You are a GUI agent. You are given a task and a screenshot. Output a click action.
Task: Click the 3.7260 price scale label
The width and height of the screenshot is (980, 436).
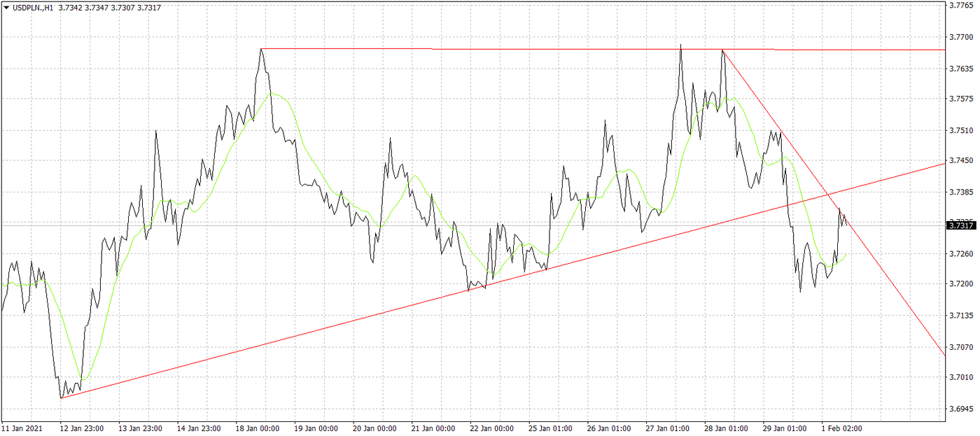tap(960, 253)
